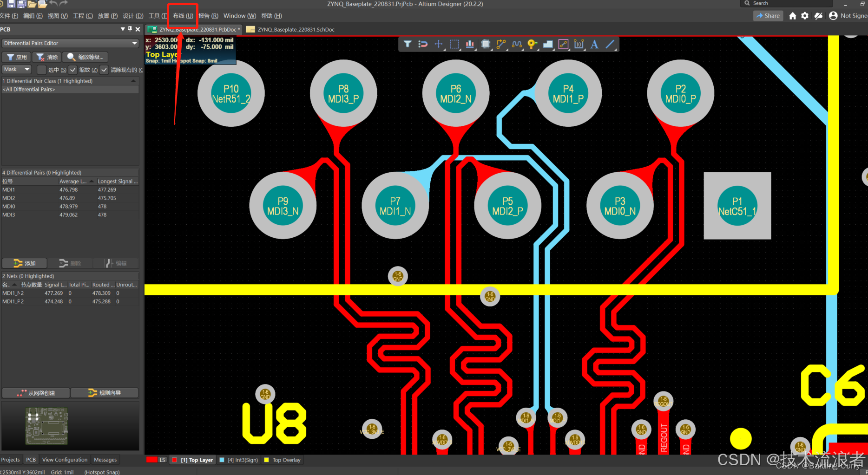The width and height of the screenshot is (868, 475).
Task: Select the place text string tool
Action: click(x=594, y=44)
